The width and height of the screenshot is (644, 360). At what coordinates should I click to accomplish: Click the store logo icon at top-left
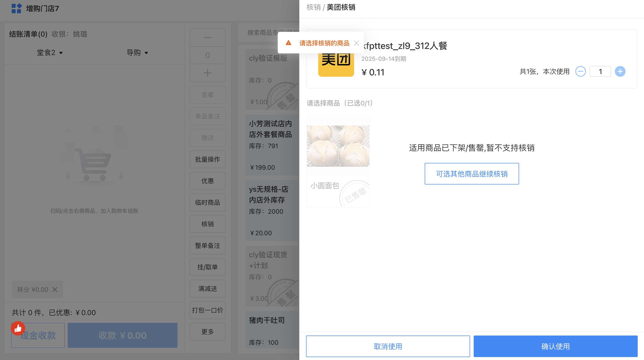[16, 9]
